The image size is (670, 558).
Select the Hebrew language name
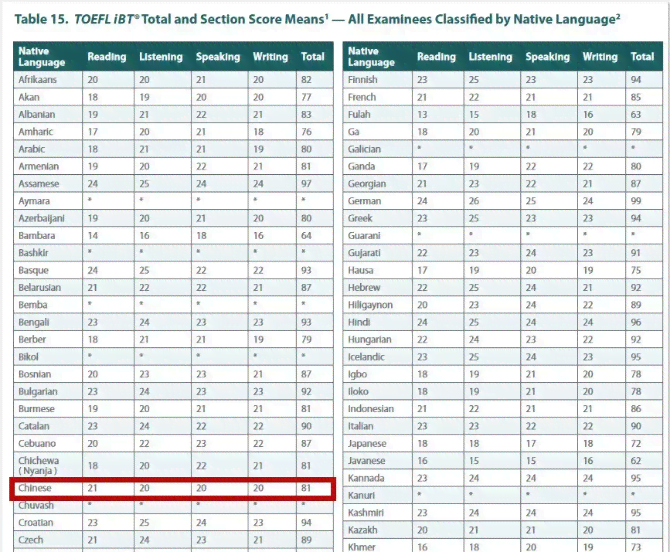(x=364, y=288)
